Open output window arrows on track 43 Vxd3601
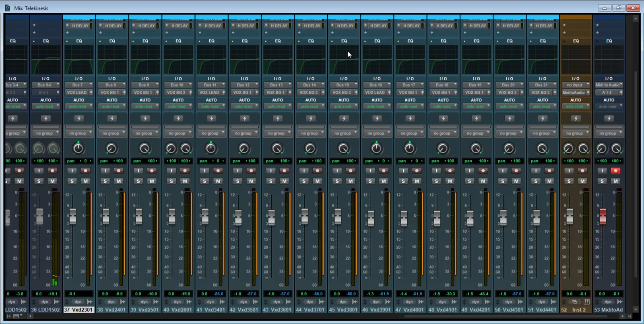Screen dimensions: 644x324 (x=289, y=302)
